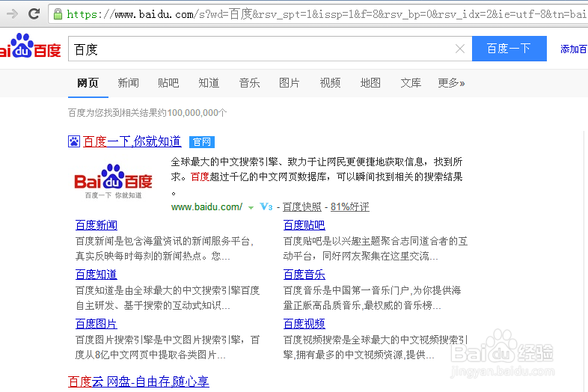Viewport: 588px width, 392px height.
Task: Click the address bar URL
Action: tap(326, 14)
